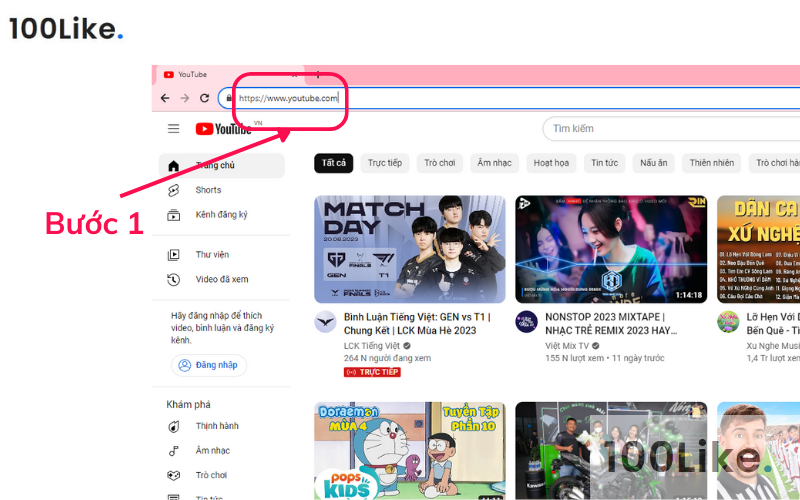800x500 pixels.
Task: Open a new browser tab
Action: (x=318, y=75)
